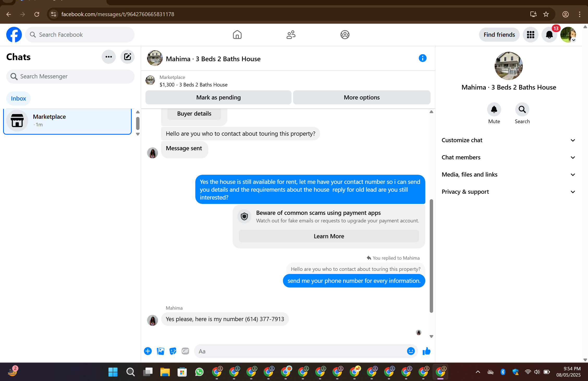This screenshot has width=588, height=381.
Task: Open Task View from the taskbar
Action: [148, 372]
